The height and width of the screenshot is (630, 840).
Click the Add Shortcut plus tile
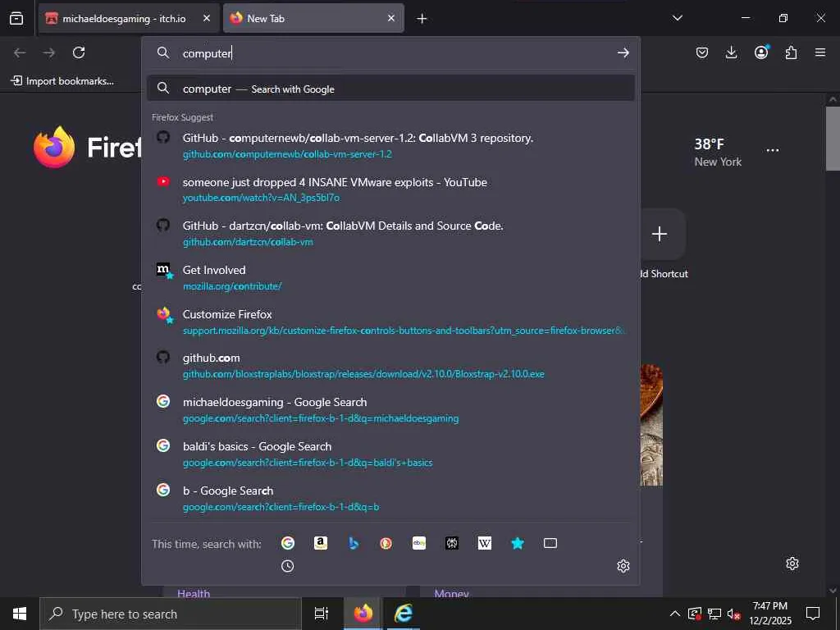tap(660, 234)
